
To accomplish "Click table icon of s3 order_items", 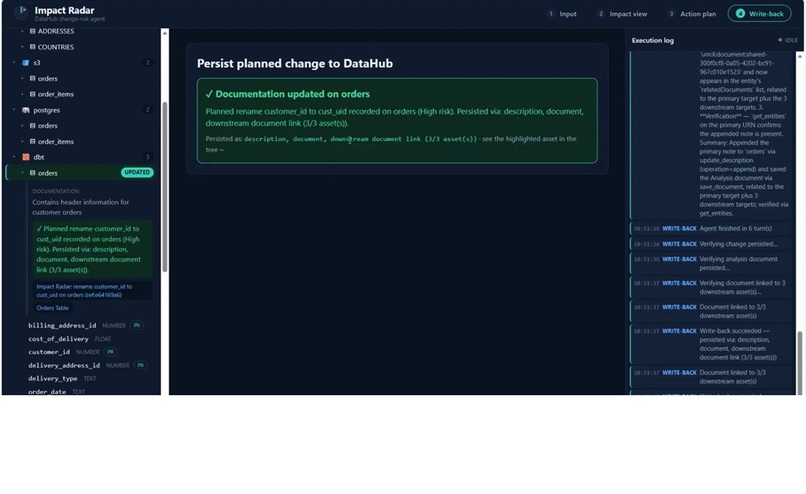I will tap(32, 95).
